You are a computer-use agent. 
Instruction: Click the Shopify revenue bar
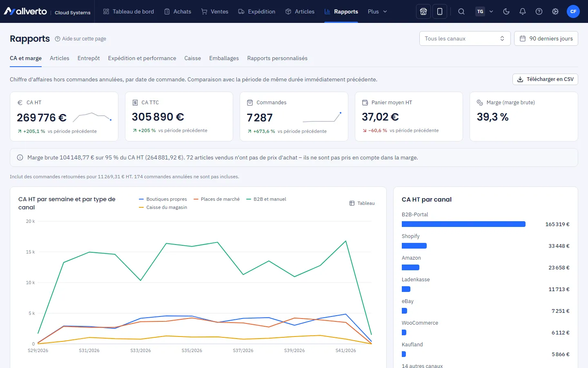click(414, 246)
